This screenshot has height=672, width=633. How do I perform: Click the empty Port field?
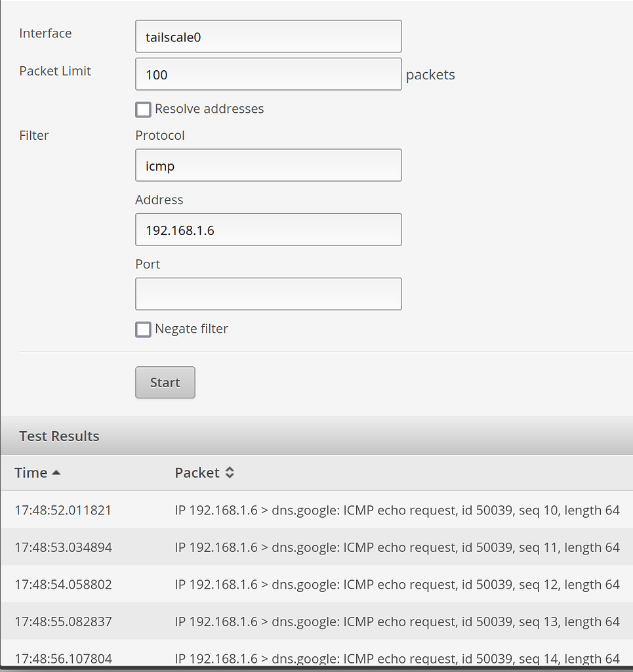click(268, 294)
